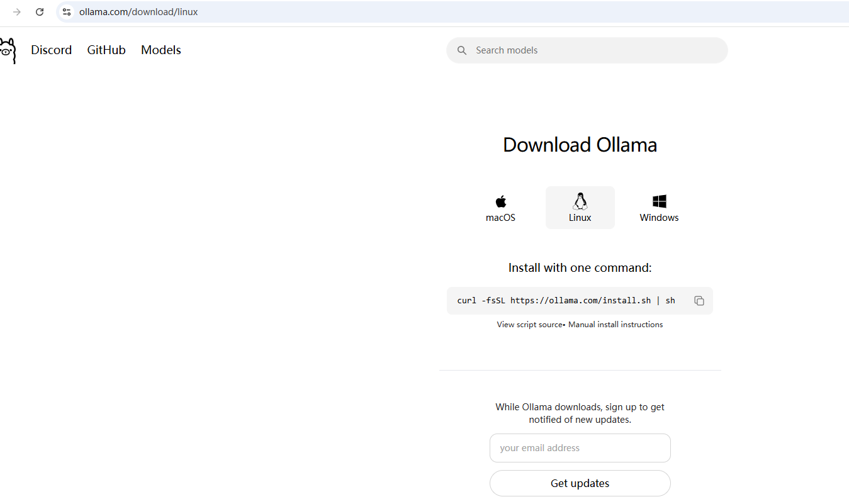Click the Ollama llama logo
The image size is (849, 504).
7,50
